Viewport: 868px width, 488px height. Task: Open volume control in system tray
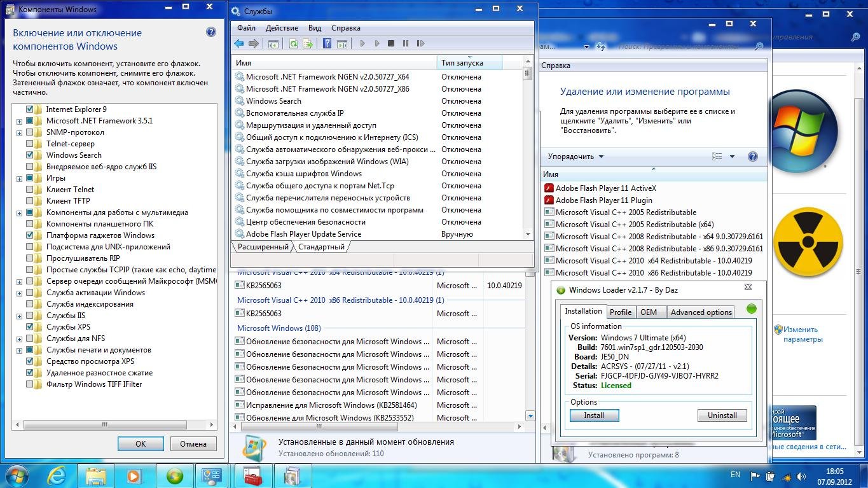click(803, 475)
